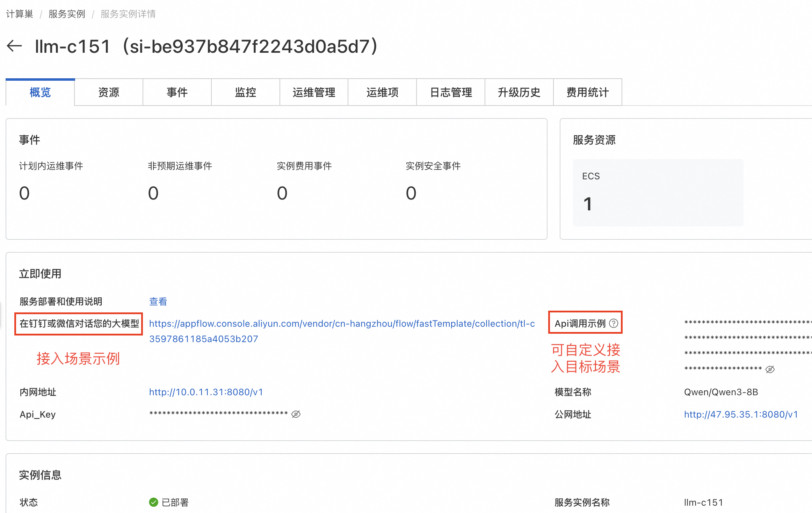Go to the 监控 tab
Viewport: 812px width, 513px height.
246,92
